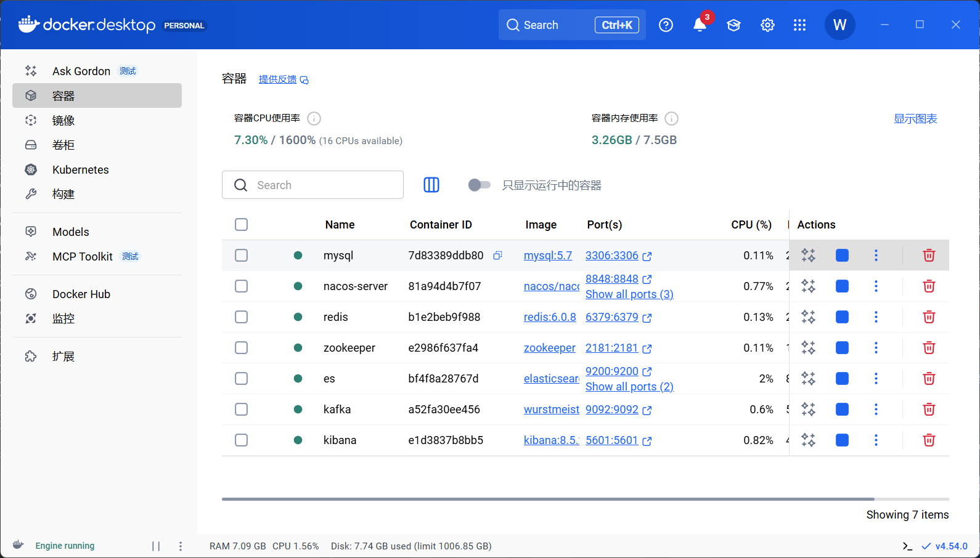Click the CPU usage info icon

coord(314,118)
